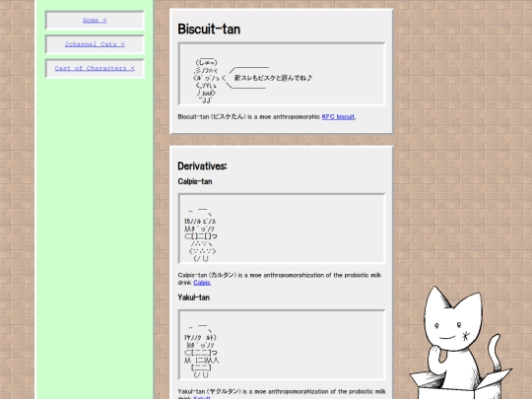The height and width of the screenshot is (399, 532).
Task: Click the Calpis-tan ASCII art figure
Action: [201, 234]
